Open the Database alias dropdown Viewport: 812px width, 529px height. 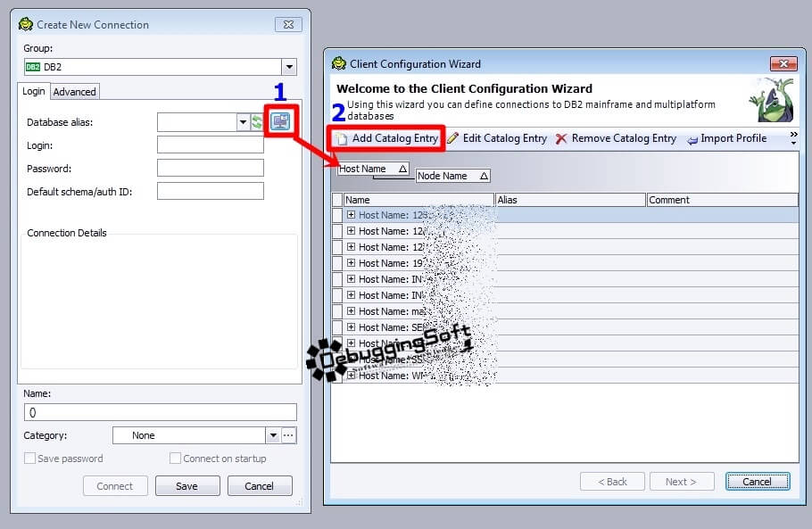coord(243,121)
